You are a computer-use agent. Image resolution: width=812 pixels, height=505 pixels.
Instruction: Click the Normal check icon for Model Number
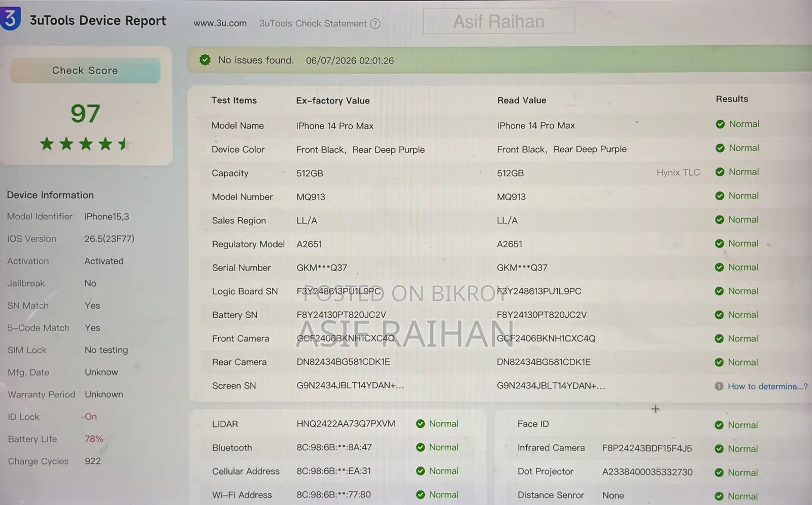[720, 196]
